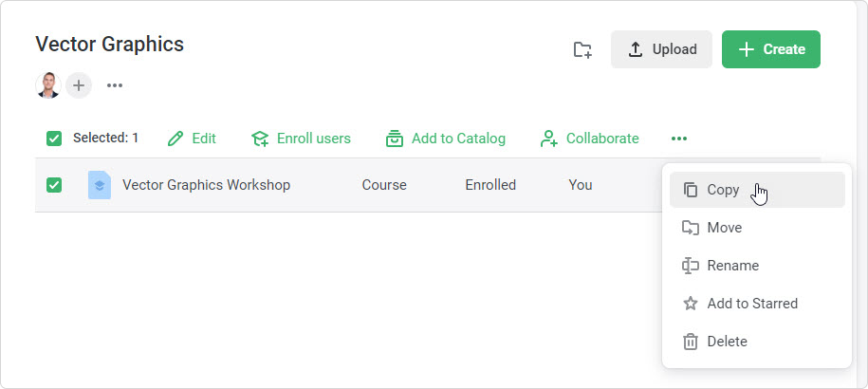Select Rename in the context menu

(x=732, y=266)
